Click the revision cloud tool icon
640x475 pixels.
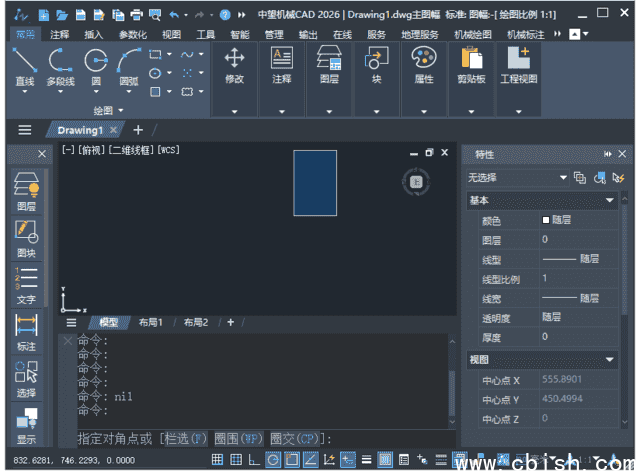tap(187, 91)
